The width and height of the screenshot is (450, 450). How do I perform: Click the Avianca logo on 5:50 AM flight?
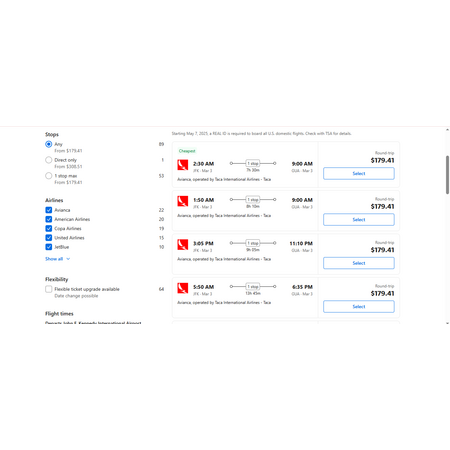click(x=183, y=288)
